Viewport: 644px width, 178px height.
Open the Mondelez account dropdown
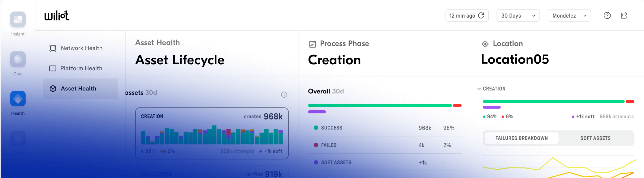[569, 15]
